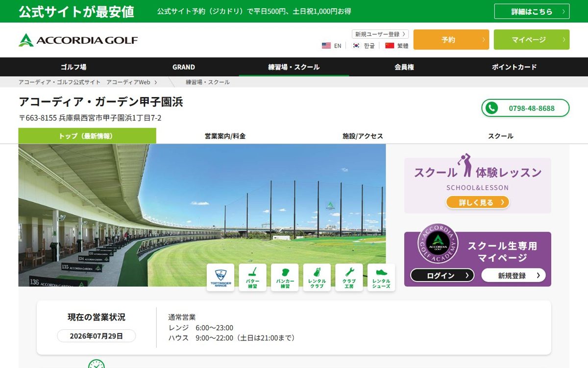This screenshot has width=588, height=368.
Task: Open 詳細はこちら in the top banner
Action: click(x=532, y=11)
